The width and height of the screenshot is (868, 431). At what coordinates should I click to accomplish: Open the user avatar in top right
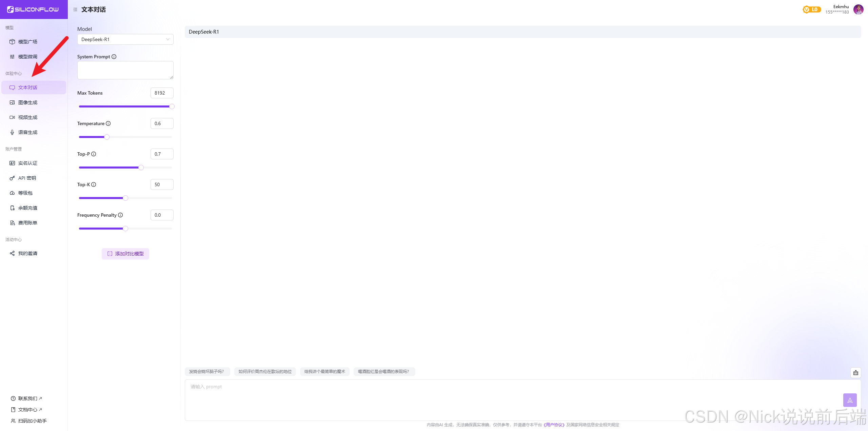[x=858, y=9]
